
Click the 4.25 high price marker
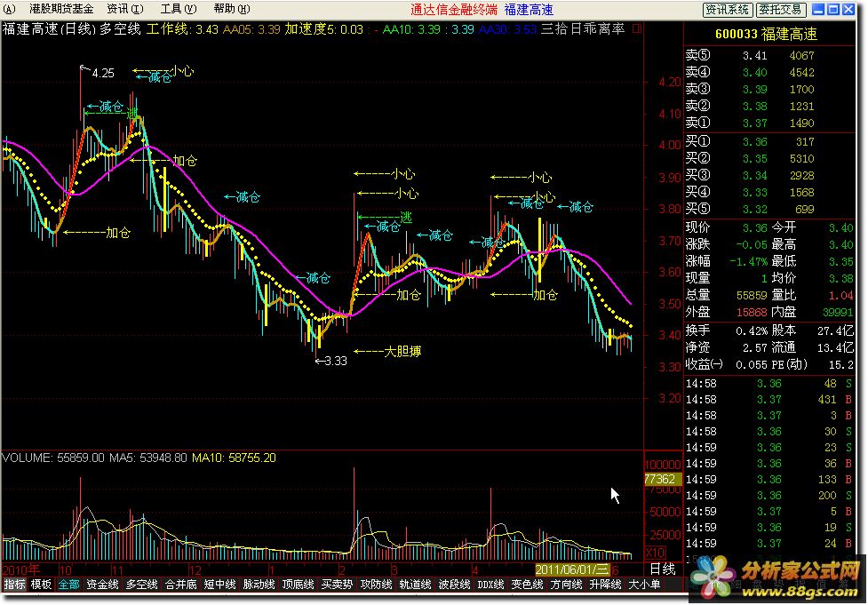click(103, 73)
